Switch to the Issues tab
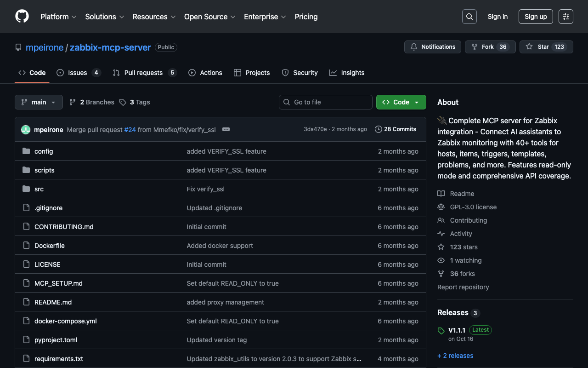588x368 pixels. pos(78,73)
